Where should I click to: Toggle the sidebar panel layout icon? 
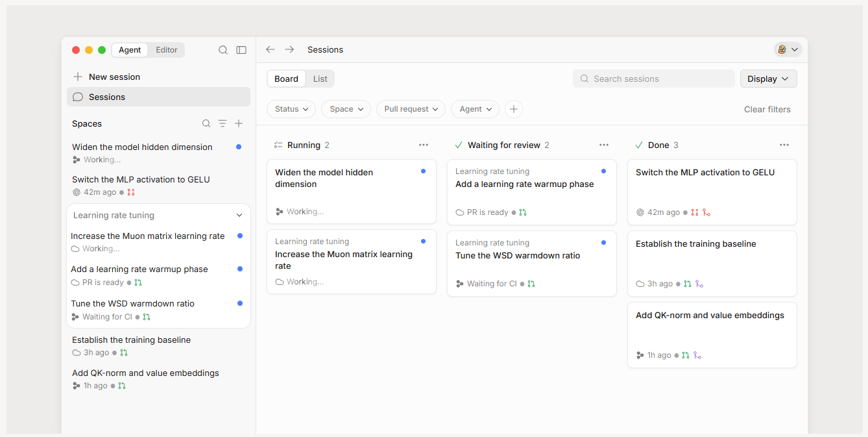[x=241, y=50]
